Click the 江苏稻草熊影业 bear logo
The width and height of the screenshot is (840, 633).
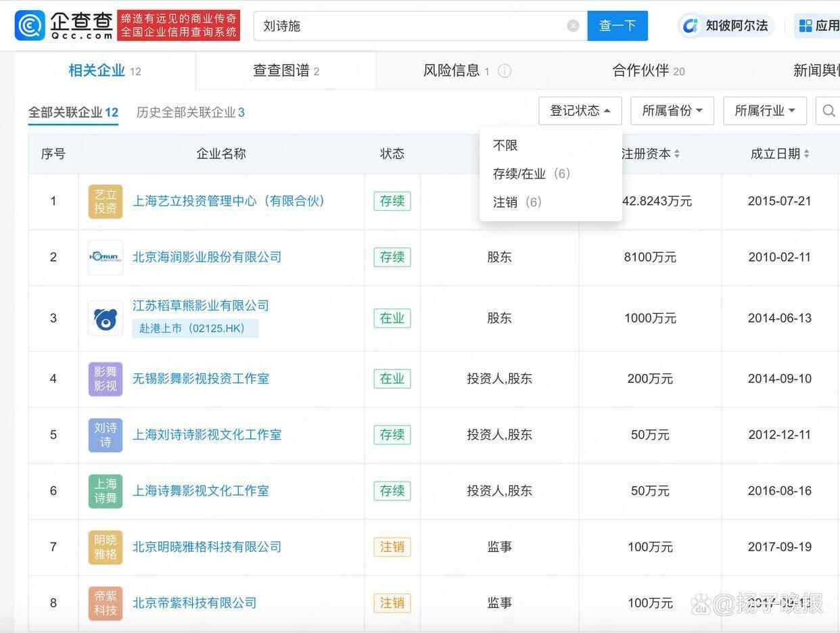coord(106,319)
